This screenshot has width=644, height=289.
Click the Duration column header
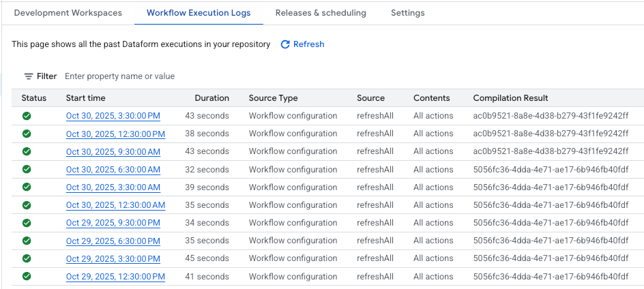[x=211, y=98]
